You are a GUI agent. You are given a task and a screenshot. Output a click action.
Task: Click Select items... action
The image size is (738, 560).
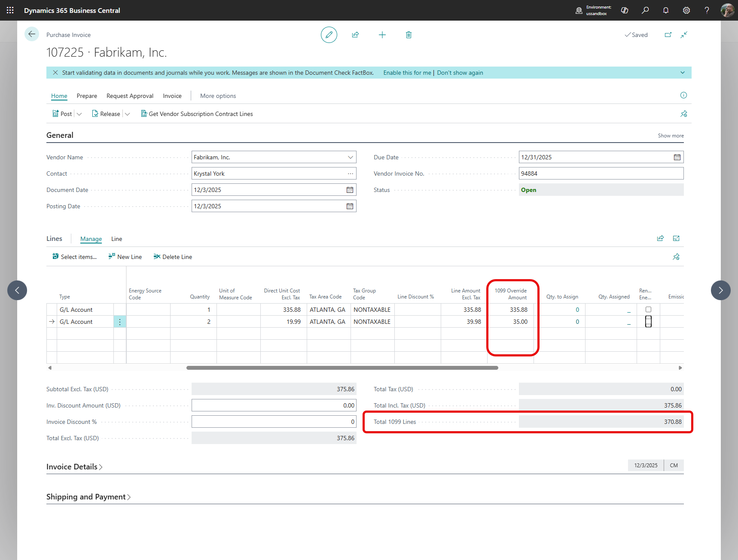(74, 257)
